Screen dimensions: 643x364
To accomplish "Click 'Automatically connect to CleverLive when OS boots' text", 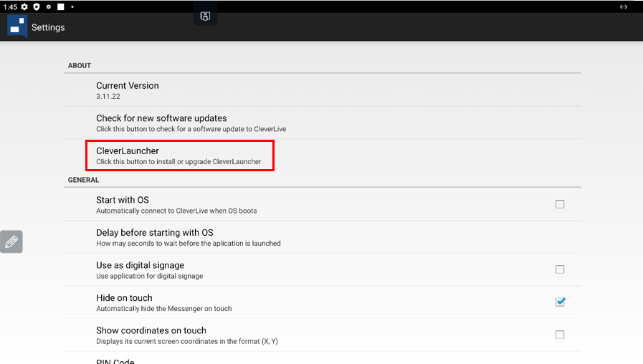I will click(177, 211).
